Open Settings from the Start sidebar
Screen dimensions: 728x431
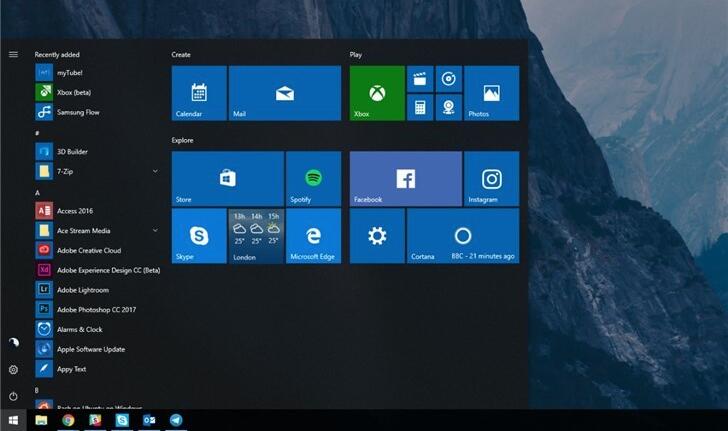[x=13, y=370]
